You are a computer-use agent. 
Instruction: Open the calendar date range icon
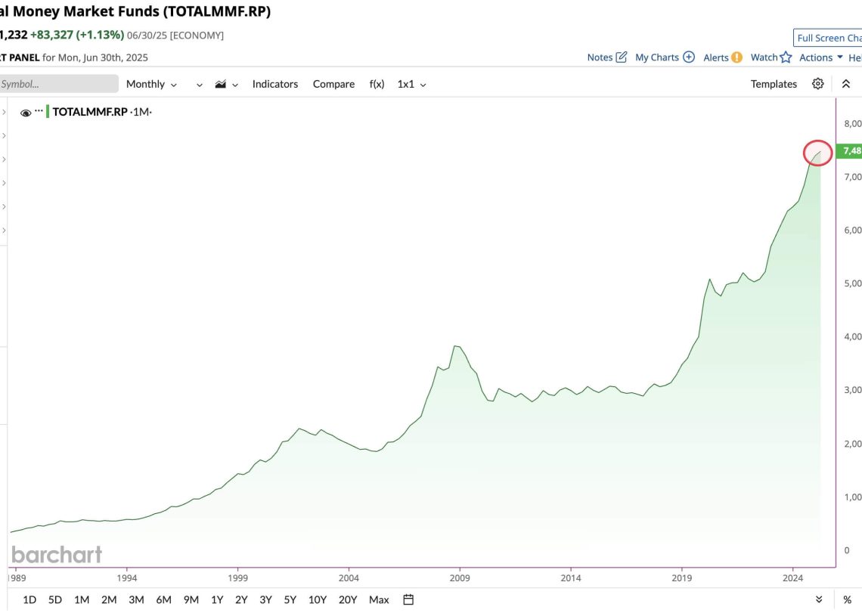pyautogui.click(x=408, y=599)
